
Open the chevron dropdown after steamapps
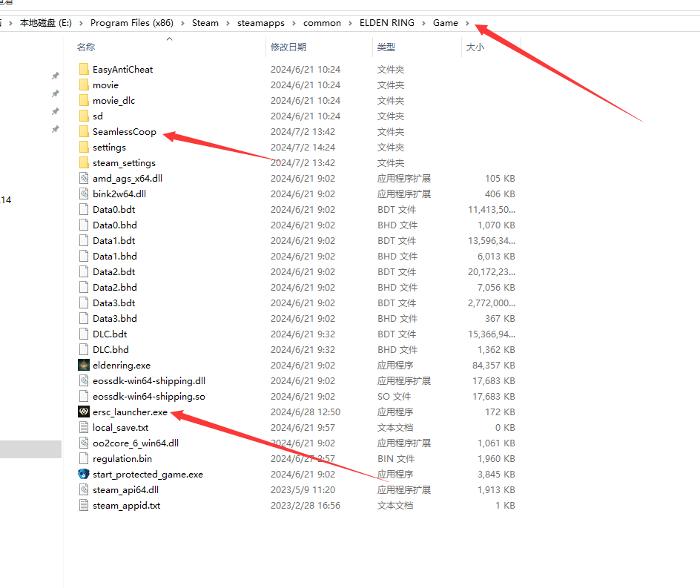[294, 23]
